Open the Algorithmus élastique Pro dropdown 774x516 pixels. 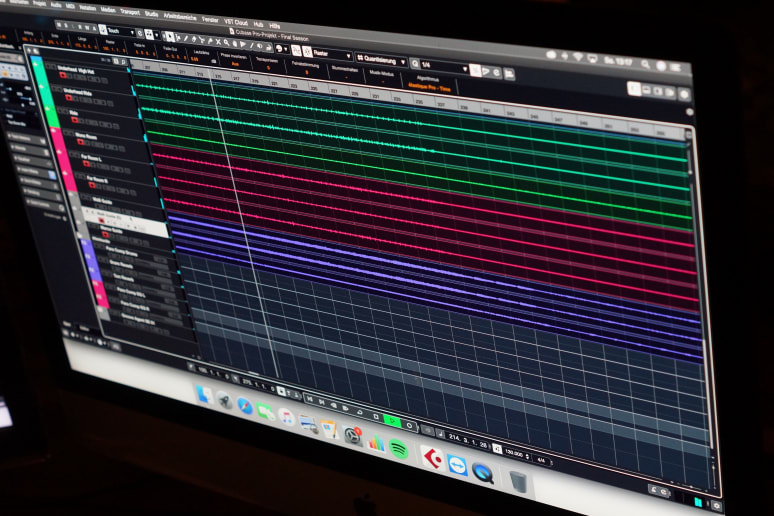[x=429, y=85]
